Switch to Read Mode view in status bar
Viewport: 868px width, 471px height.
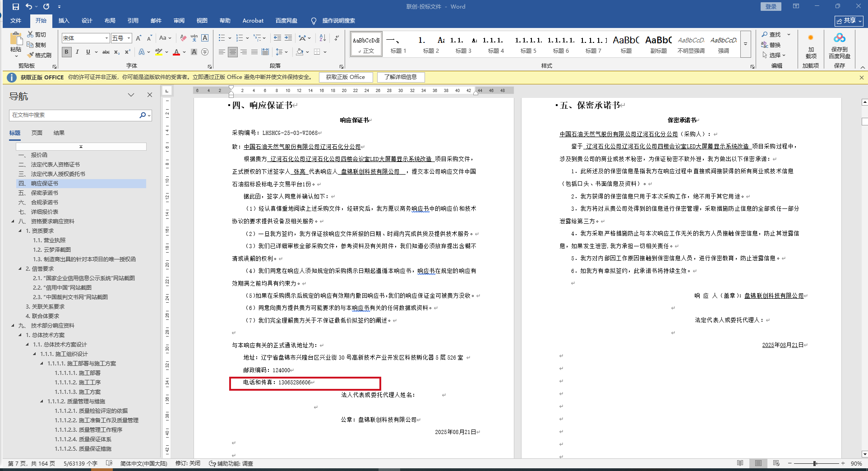740,463
